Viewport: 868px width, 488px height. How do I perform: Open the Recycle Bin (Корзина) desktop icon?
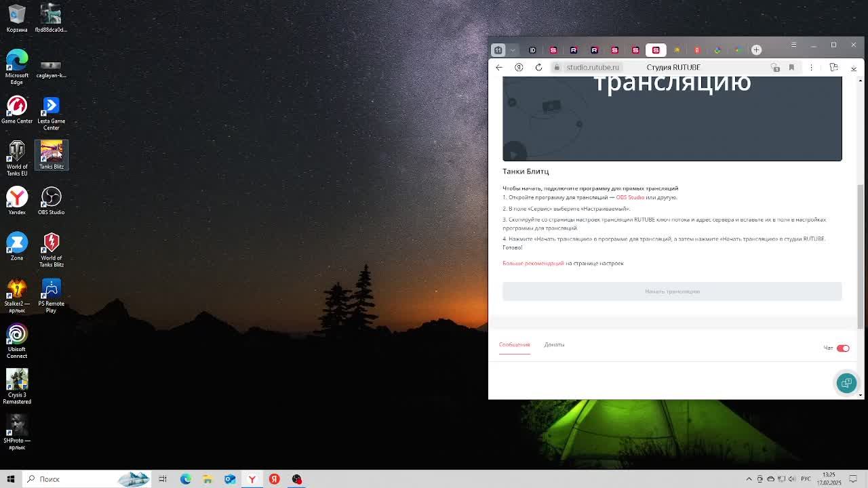tap(17, 18)
